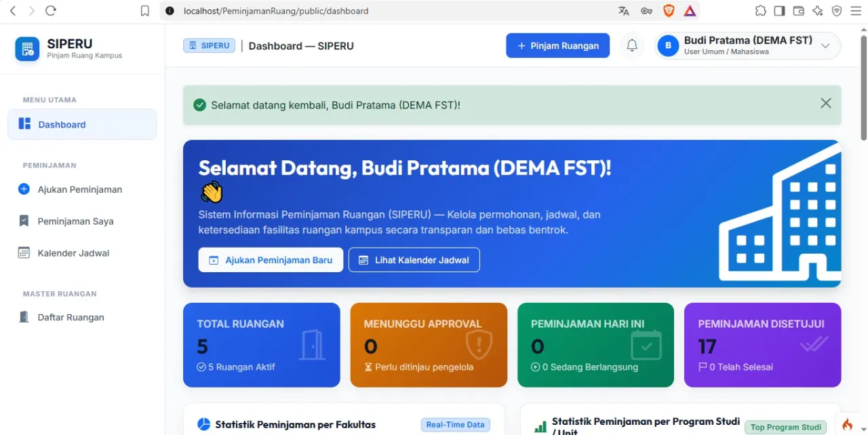The height and width of the screenshot is (435, 868).
Task: Click the bookmark icon beside address bar
Action: click(144, 11)
